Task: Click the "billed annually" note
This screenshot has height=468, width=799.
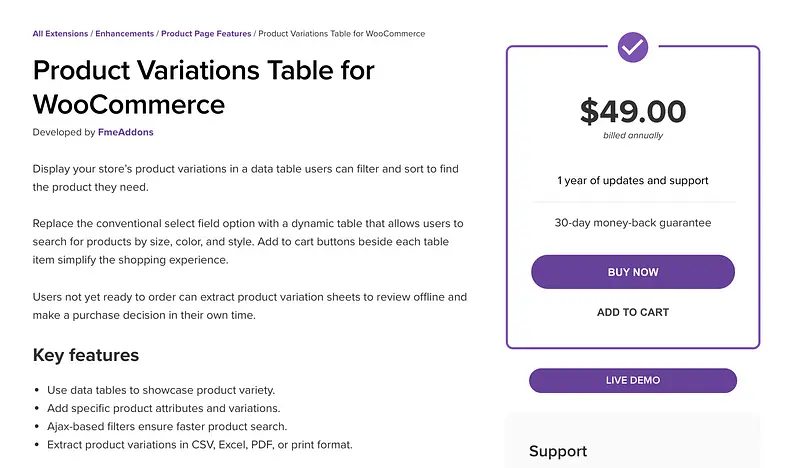Action: [632, 136]
